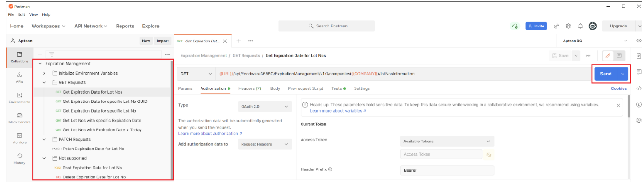Open the Mock Servers sidebar panel
Viewport: 644px width, 183px height.
click(19, 118)
